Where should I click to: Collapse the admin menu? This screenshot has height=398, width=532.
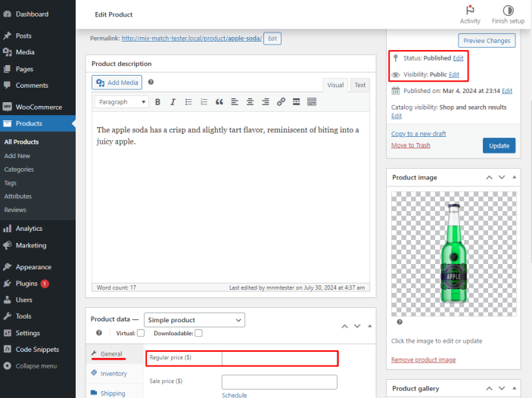click(38, 366)
